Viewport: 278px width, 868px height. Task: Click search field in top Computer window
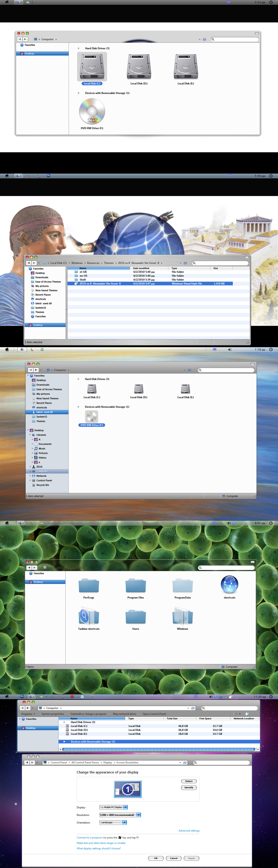pyautogui.click(x=235, y=39)
